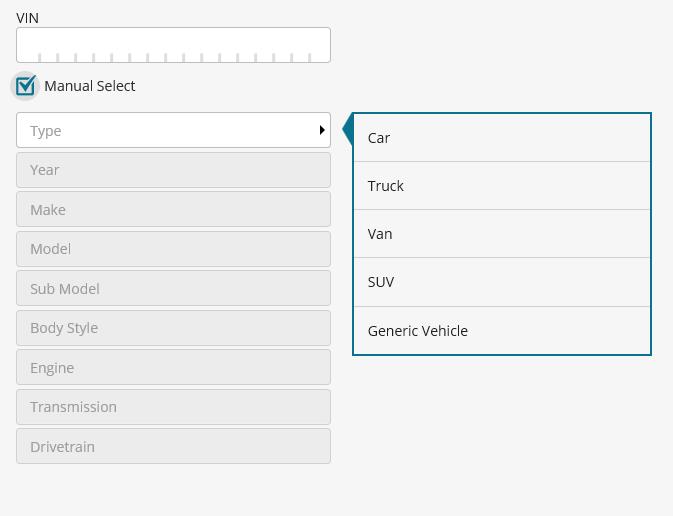
Task: Click the teal pointer of the popup list
Action: [x=348, y=129]
